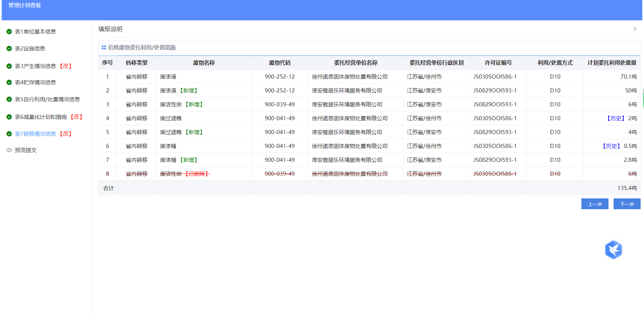Click permit JS0305OOI586-1 in row 1
The height and width of the screenshot is (327, 644).
[x=495, y=77]
